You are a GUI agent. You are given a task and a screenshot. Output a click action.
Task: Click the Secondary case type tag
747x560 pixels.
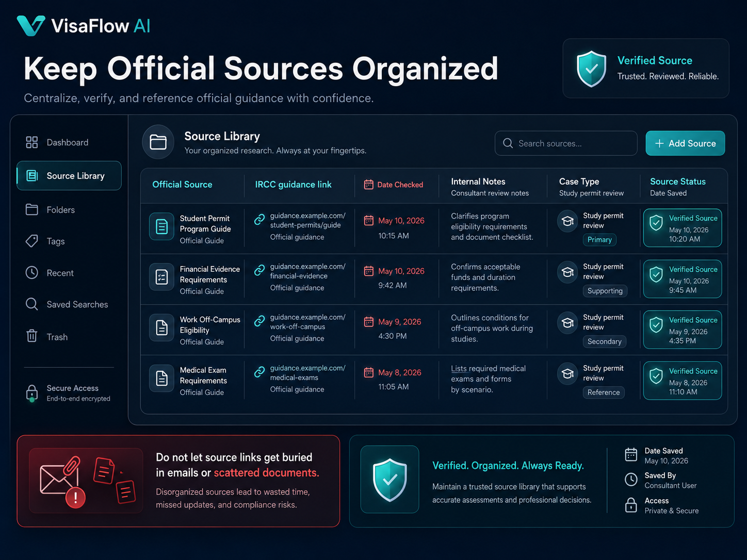pyautogui.click(x=605, y=341)
